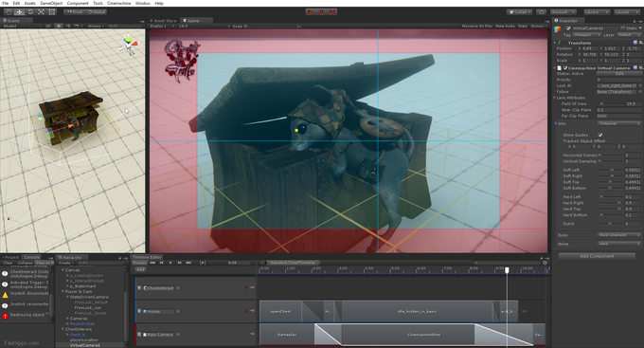Viewport: 644px width, 348px height.
Task: Toggle the VirtualCamera1 active checkbox
Action: click(568, 28)
